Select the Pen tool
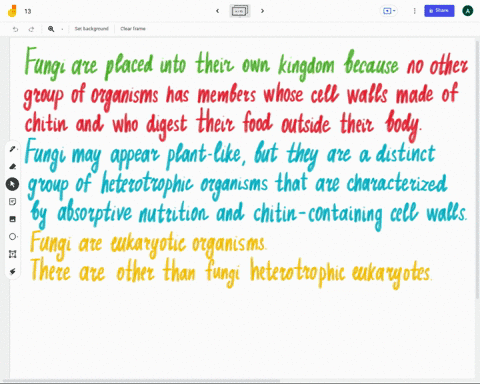480x384 pixels. [13, 149]
